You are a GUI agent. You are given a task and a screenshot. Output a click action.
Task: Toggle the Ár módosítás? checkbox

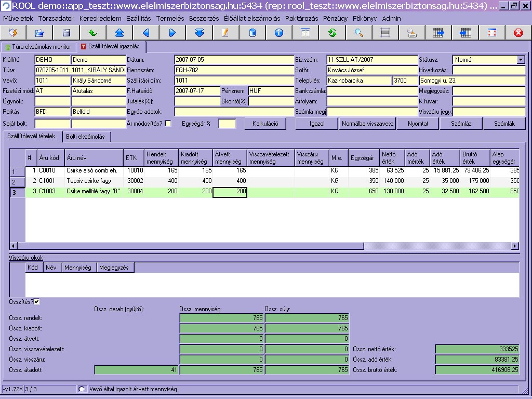(168, 124)
